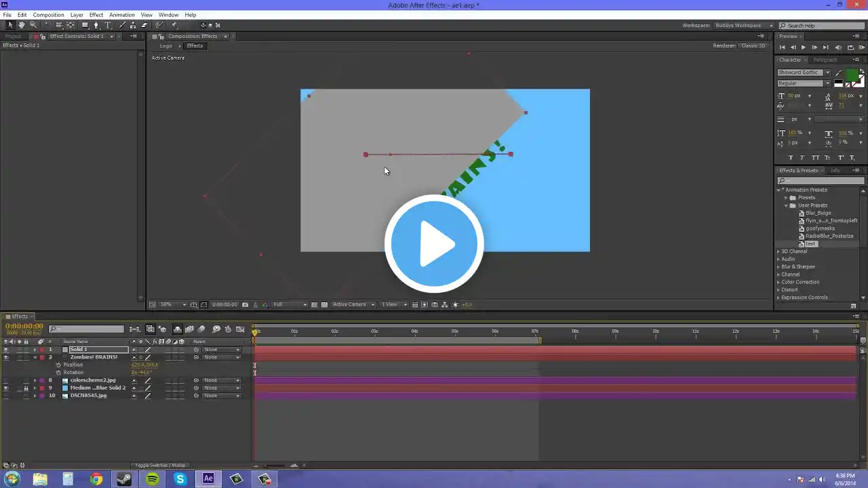Hide the Medium Blue Solid 2 layer
This screenshot has height=488, width=868.
click(x=6, y=388)
